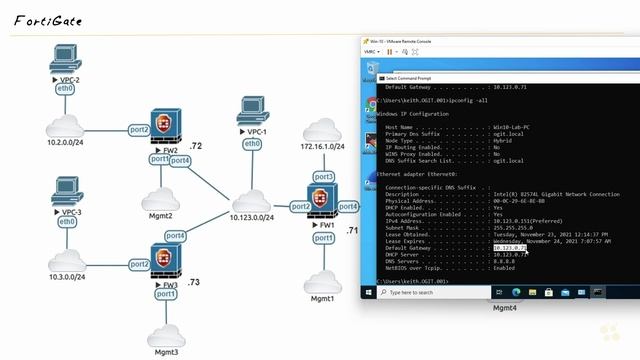Click the VMRC full screen icon
Viewport: 640px width, 360px height.
[x=415, y=52]
